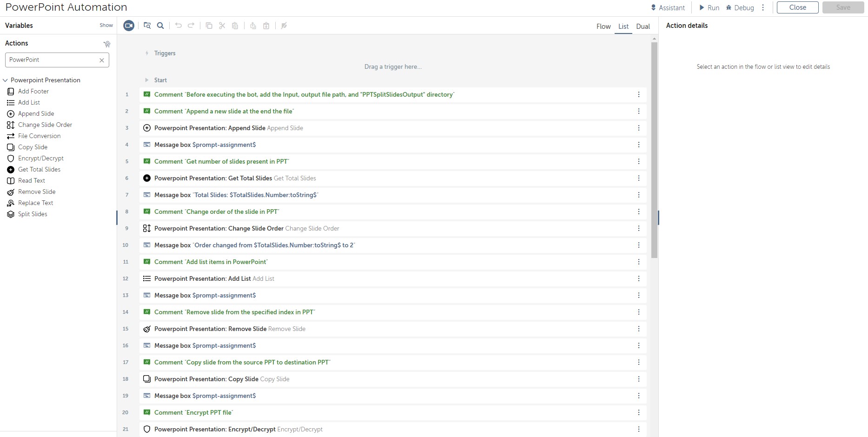Click the Remove Slide icon in the sidebar
Screen dimensions: 868x437
(x=11, y=192)
